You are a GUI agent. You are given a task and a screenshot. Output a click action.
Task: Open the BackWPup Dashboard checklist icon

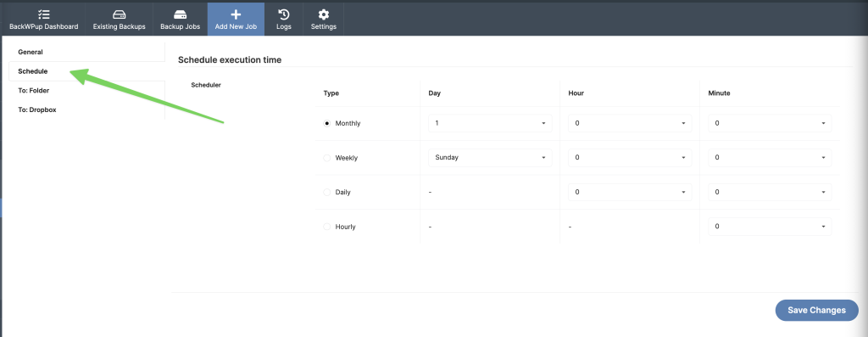44,14
